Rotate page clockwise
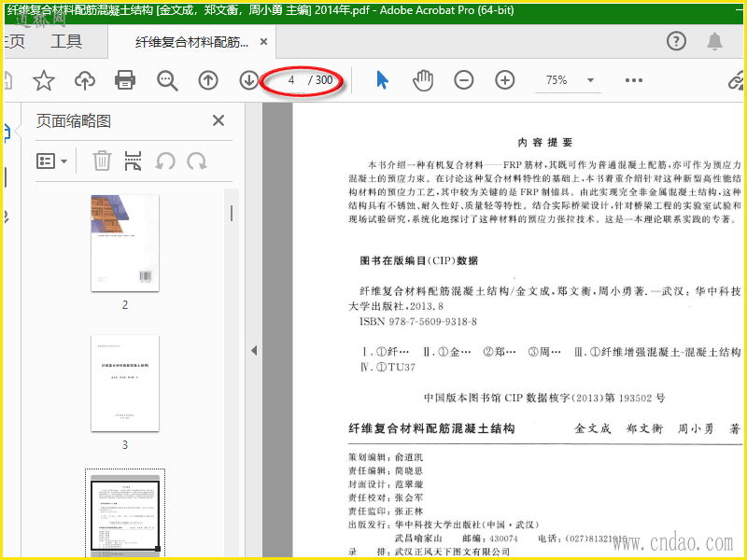 (197, 161)
